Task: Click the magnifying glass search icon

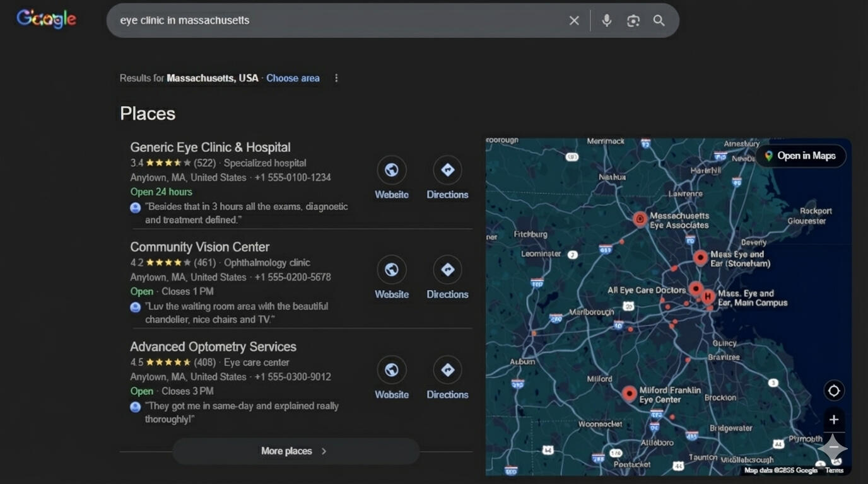Action: pos(659,21)
